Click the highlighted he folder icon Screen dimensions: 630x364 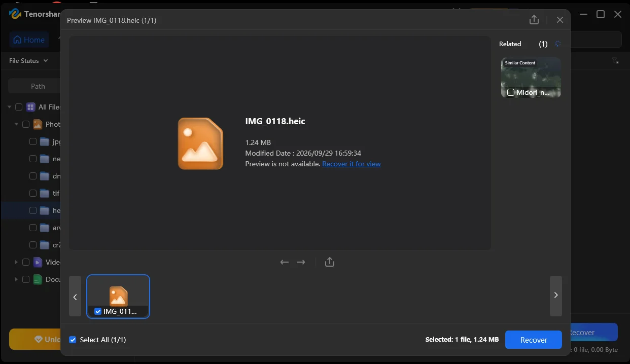tap(45, 210)
